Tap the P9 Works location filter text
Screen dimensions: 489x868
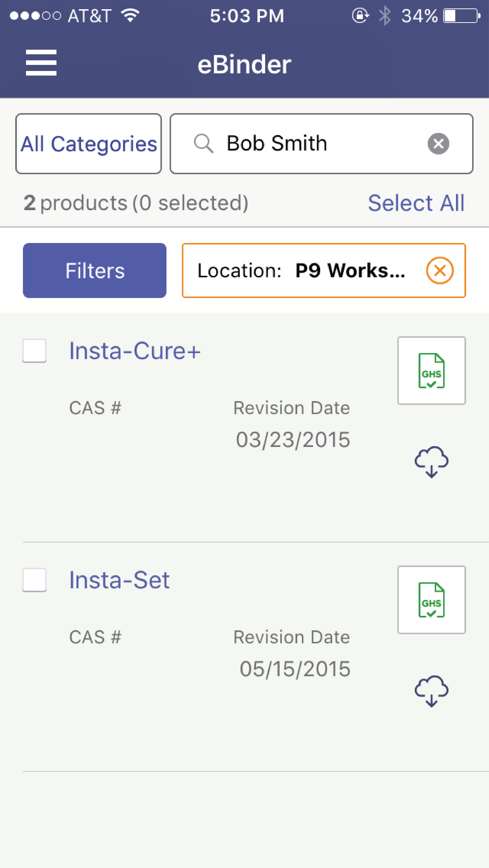[350, 271]
